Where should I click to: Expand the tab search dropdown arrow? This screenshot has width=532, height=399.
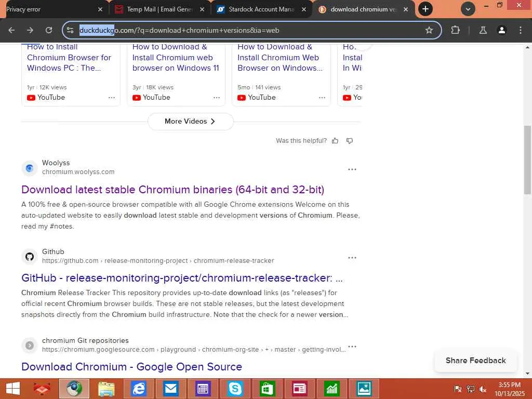click(x=468, y=9)
